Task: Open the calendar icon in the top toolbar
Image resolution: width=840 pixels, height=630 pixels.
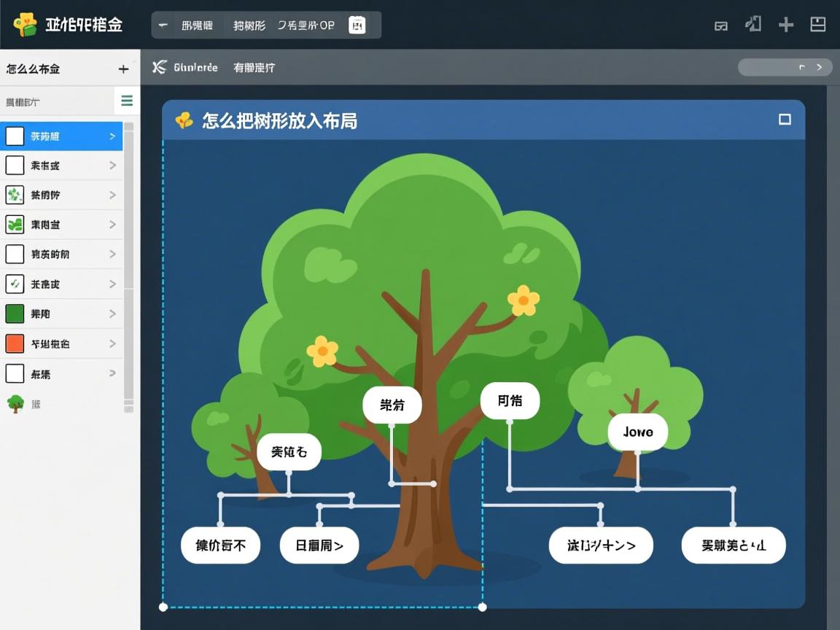Action: [357, 24]
